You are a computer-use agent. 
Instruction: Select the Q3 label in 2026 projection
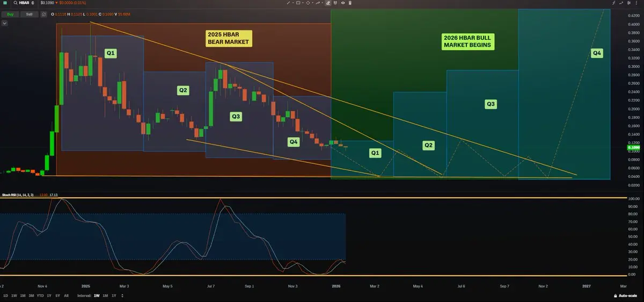pyautogui.click(x=491, y=103)
